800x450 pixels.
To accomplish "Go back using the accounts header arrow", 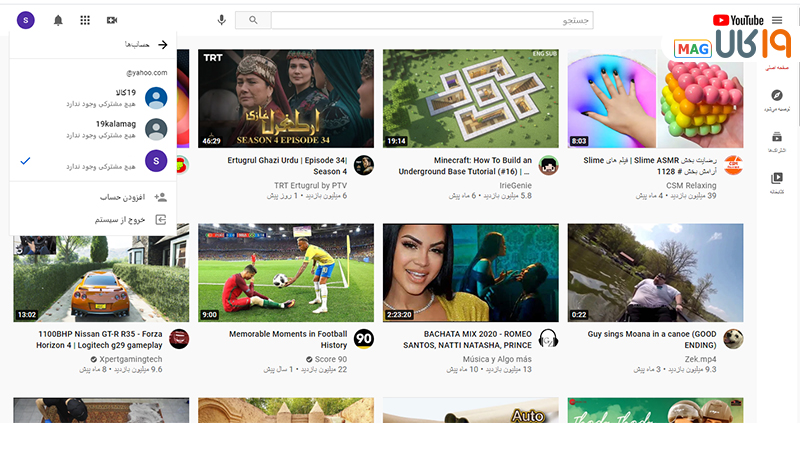I will [163, 44].
